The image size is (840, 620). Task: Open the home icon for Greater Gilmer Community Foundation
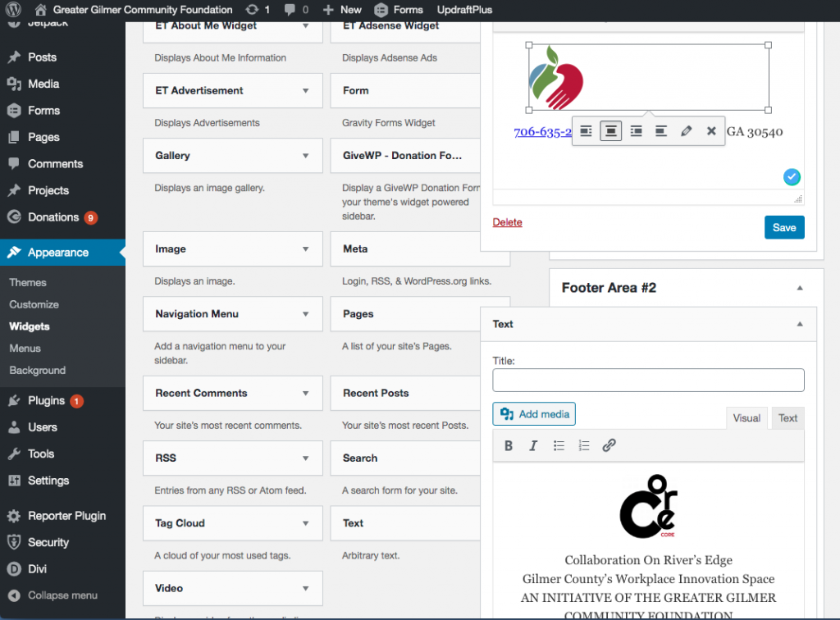click(x=39, y=9)
